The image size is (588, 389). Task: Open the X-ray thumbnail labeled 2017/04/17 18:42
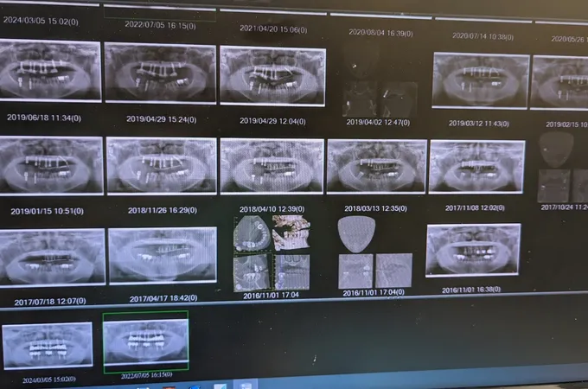click(162, 257)
